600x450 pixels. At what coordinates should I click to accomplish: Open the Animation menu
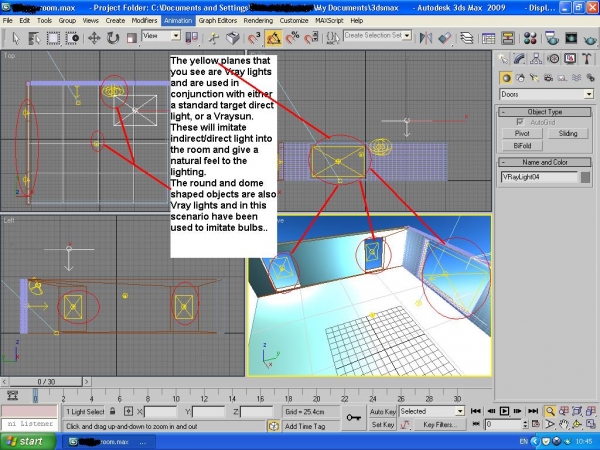click(178, 21)
